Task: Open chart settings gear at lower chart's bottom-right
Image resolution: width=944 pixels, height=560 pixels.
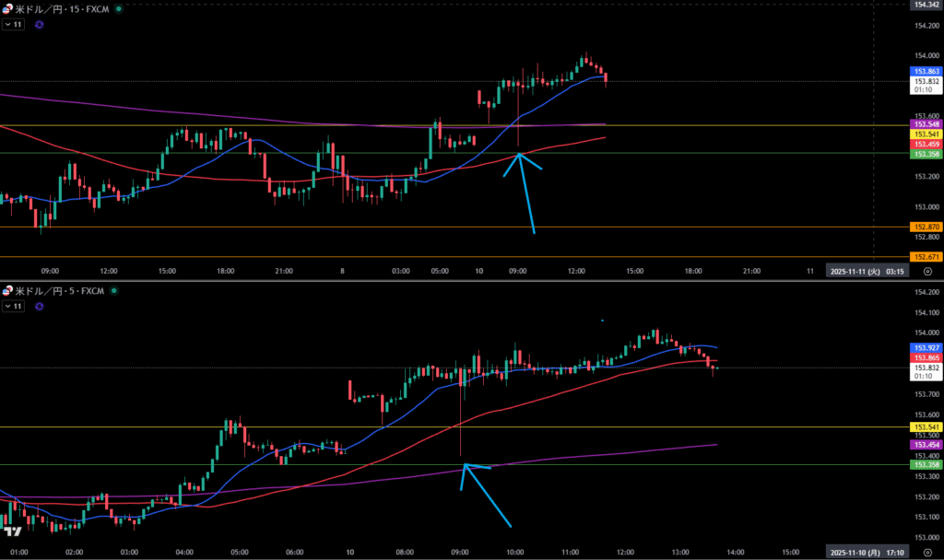Action: (x=926, y=551)
